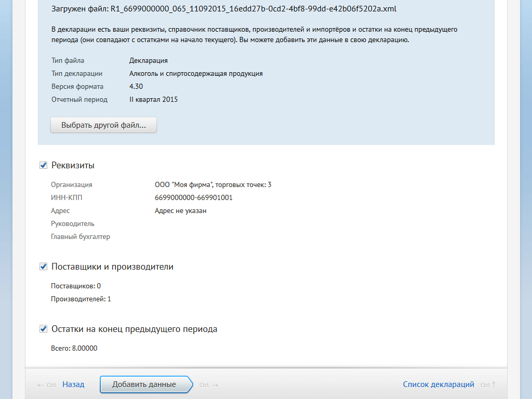Click the Реквизиты section heading label
532x399 pixels.
73,165
